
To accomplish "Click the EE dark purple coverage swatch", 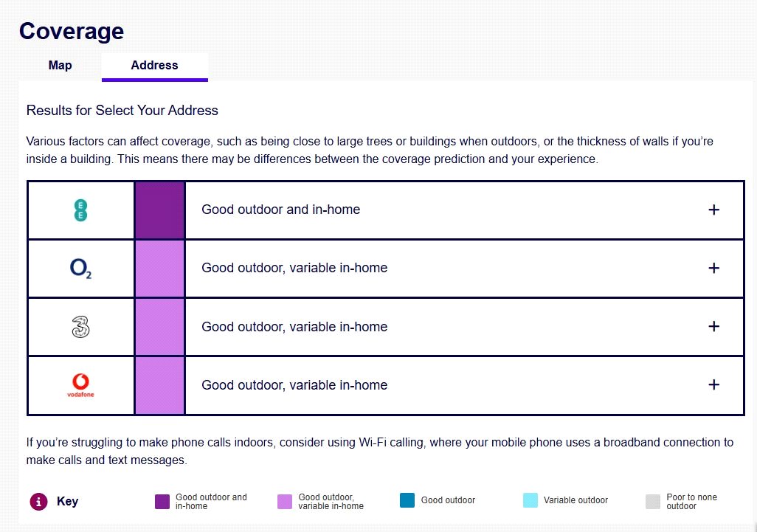I will 159,210.
